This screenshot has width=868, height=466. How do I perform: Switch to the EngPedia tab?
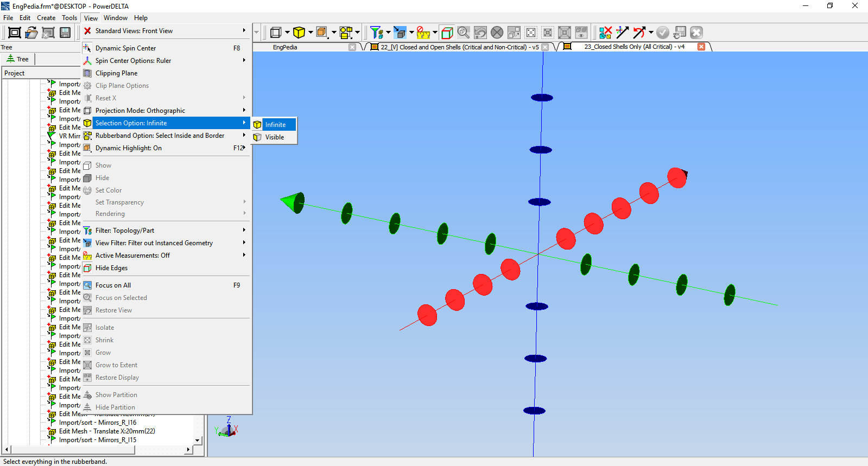(285, 47)
